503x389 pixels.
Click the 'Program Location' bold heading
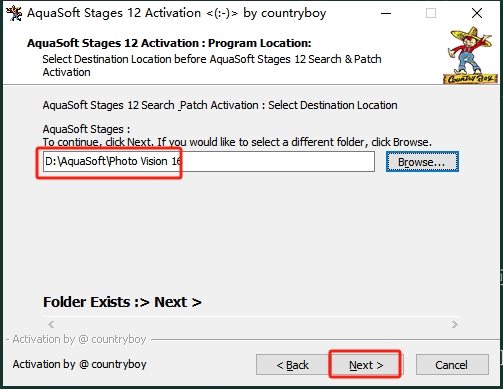(x=169, y=43)
